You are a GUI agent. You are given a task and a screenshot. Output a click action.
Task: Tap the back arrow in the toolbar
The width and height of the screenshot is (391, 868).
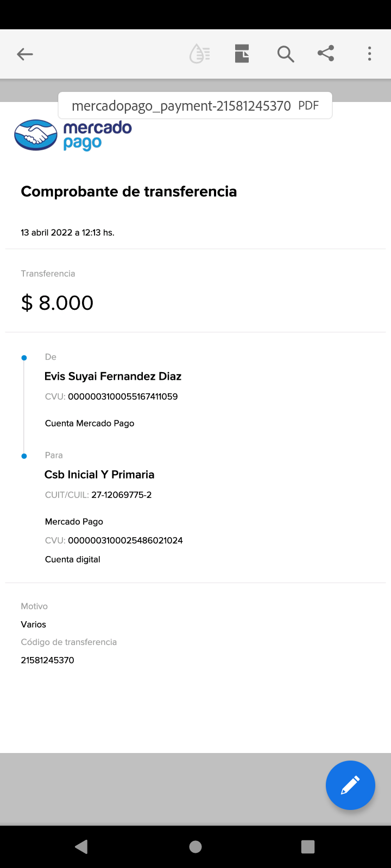click(x=25, y=54)
